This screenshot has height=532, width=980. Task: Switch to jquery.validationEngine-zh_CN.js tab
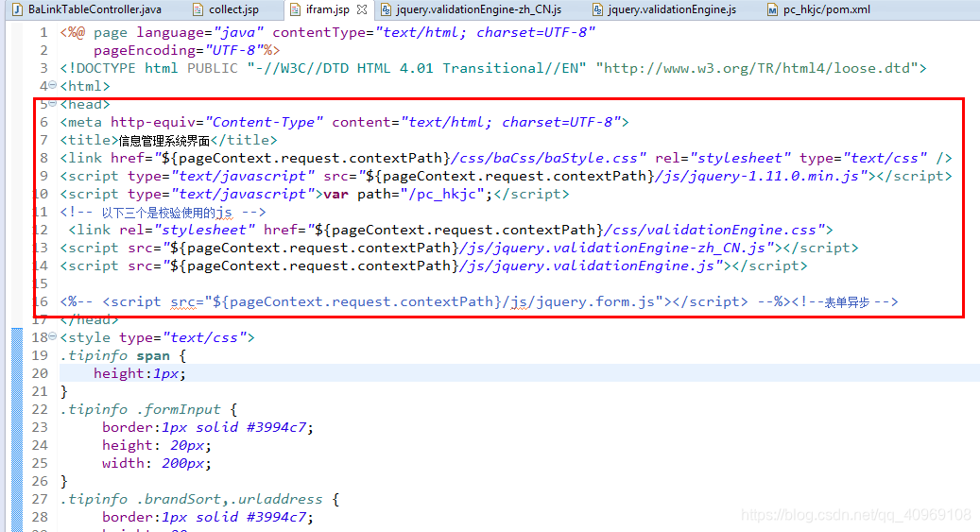click(x=472, y=9)
